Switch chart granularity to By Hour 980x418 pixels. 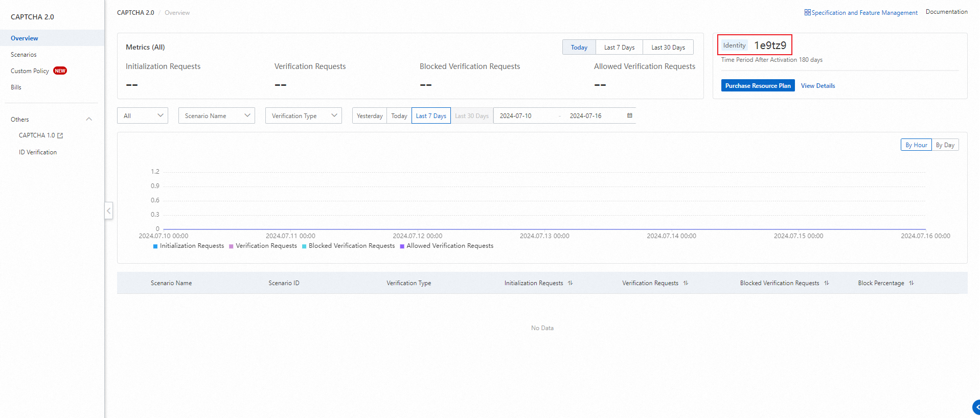(x=916, y=145)
